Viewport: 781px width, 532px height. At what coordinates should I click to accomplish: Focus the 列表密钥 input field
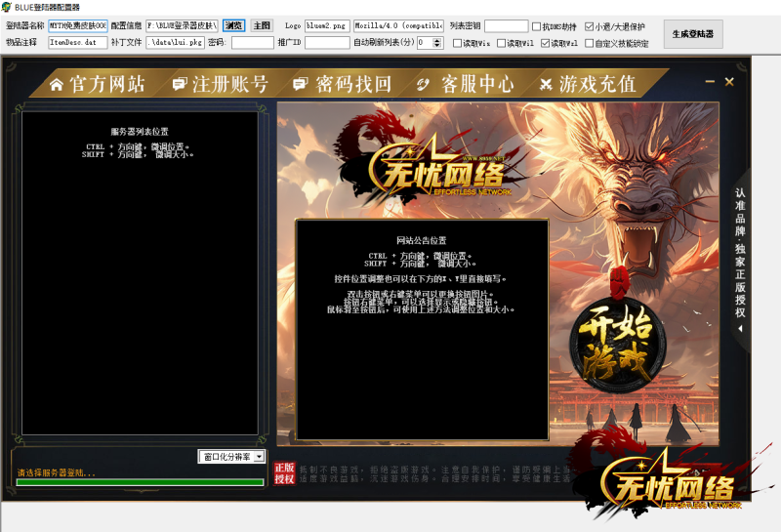(x=506, y=25)
